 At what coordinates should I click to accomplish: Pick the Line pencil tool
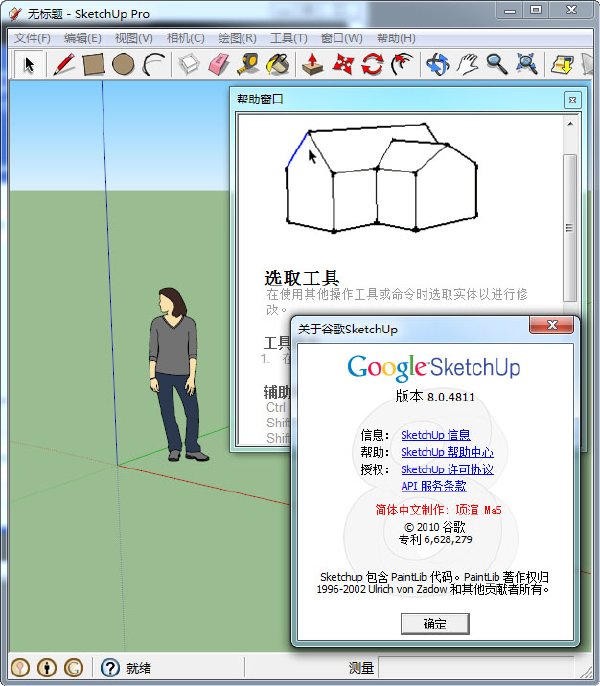point(64,64)
